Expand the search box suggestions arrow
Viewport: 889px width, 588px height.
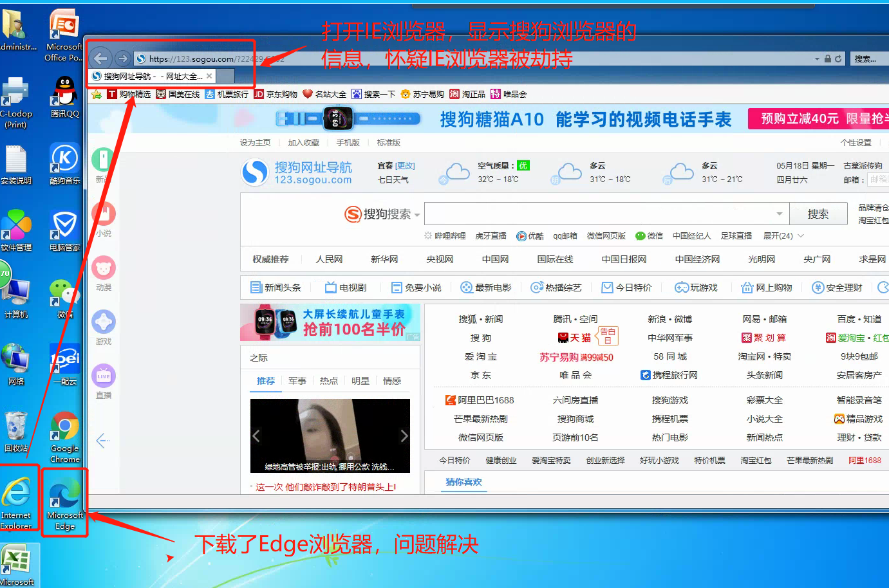(x=780, y=214)
